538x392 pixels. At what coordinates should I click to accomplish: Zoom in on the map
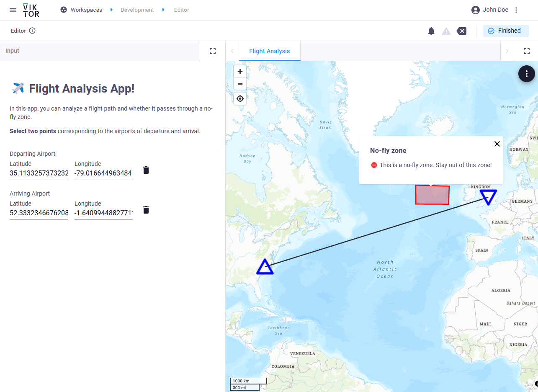pos(240,72)
